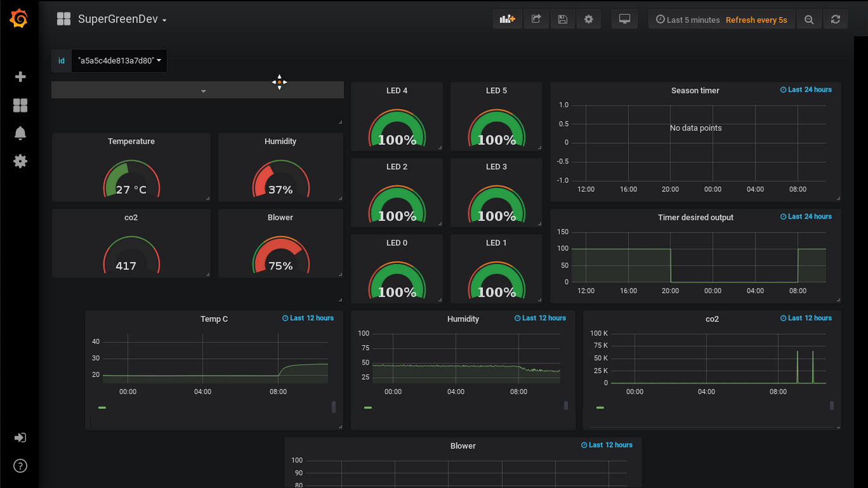Click the LED 4 gauge at 100%
Viewport: 868px width, 488px height.
(397, 128)
